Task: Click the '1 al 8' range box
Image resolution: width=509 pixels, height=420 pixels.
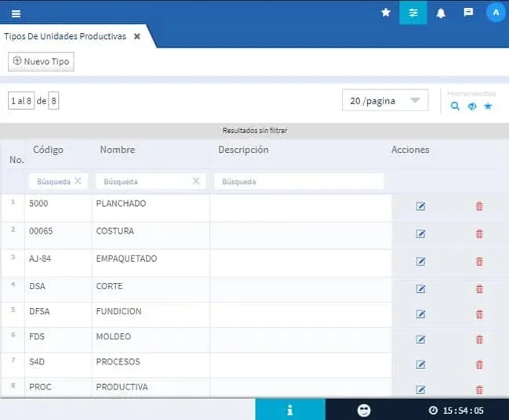Action: pos(21,100)
